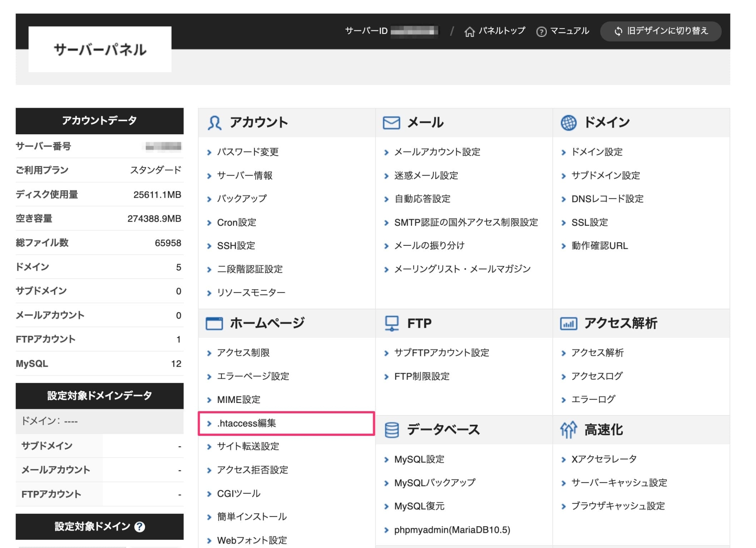Click the person icon next to アカウント heading

tap(214, 122)
